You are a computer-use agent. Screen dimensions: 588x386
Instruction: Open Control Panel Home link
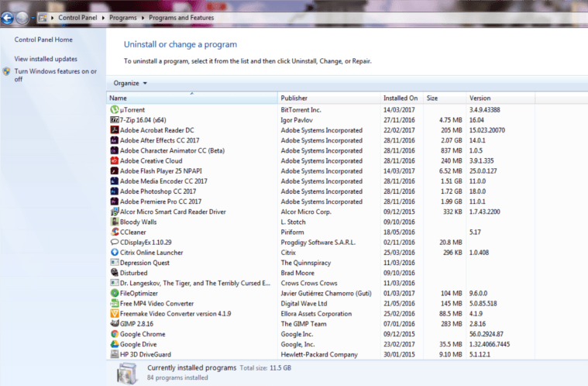tap(43, 40)
